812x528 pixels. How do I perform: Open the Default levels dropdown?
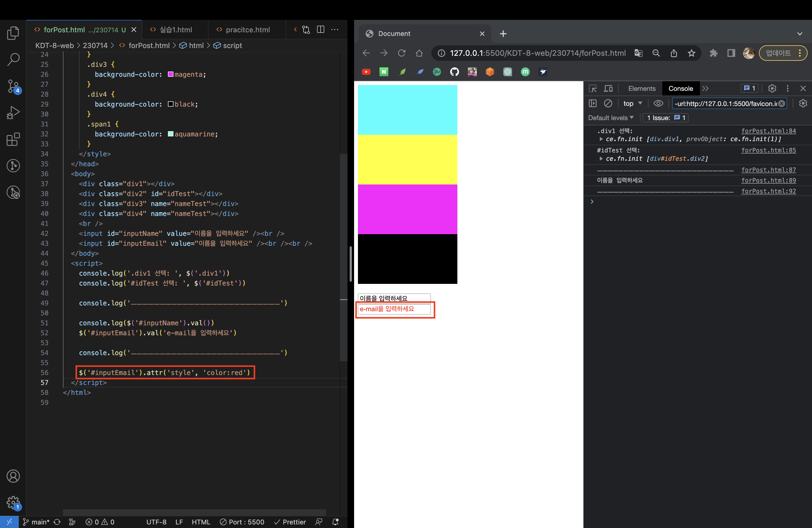611,118
